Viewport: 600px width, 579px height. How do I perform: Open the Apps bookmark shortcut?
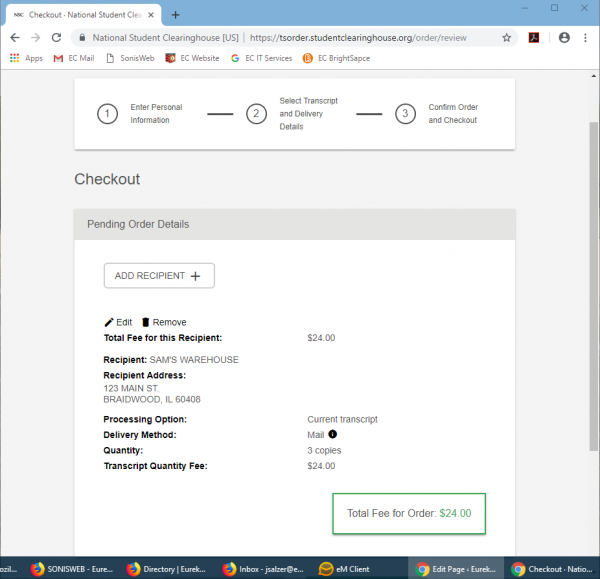26,58
